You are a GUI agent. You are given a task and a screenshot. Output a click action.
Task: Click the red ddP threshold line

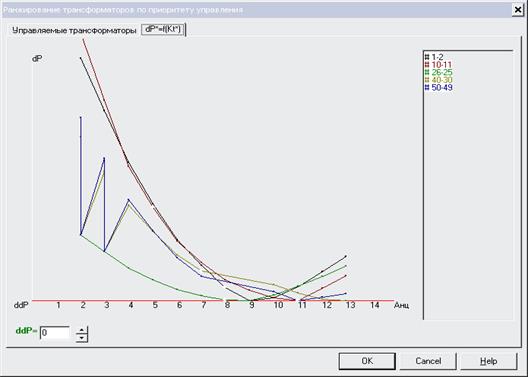click(213, 301)
